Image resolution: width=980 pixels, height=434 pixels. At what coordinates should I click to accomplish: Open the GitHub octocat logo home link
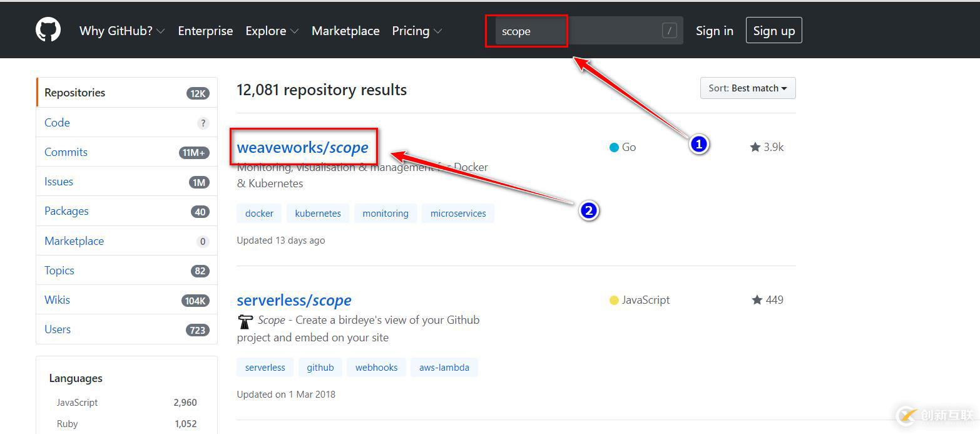click(48, 30)
